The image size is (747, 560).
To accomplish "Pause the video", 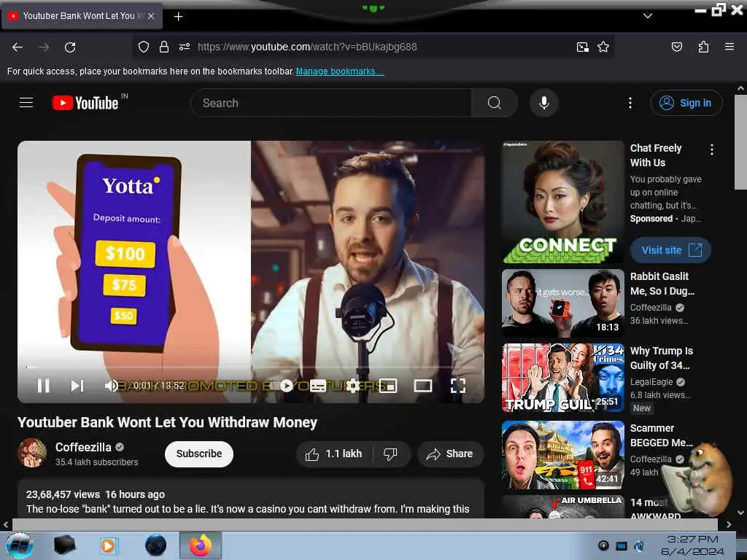I will click(x=43, y=386).
